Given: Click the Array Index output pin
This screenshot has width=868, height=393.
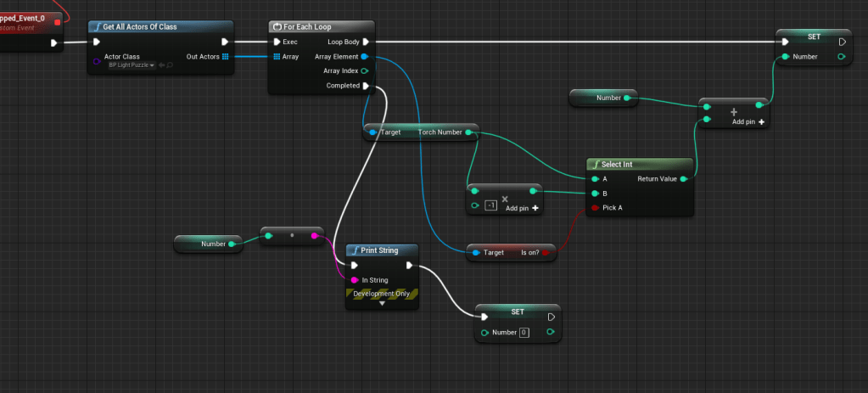Looking at the screenshot, I should point(365,71).
